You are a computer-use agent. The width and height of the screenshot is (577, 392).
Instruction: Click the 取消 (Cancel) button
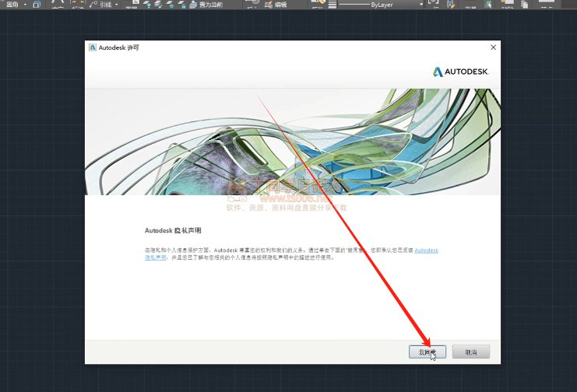pyautogui.click(x=471, y=352)
